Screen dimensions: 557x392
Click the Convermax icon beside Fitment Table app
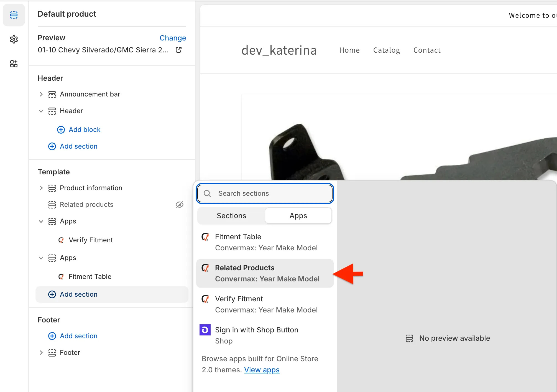click(205, 237)
